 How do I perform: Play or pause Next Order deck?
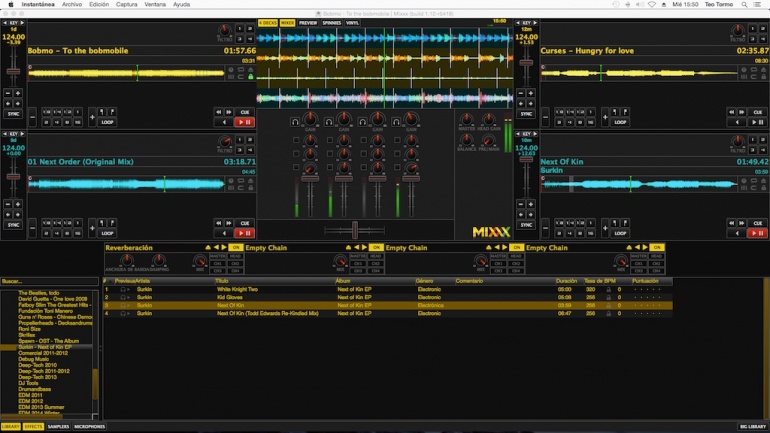[x=245, y=233]
